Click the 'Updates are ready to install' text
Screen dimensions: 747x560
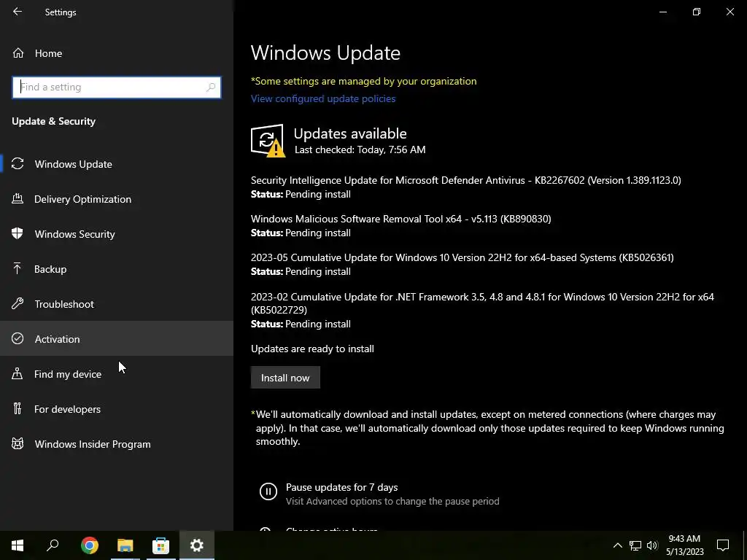click(312, 349)
